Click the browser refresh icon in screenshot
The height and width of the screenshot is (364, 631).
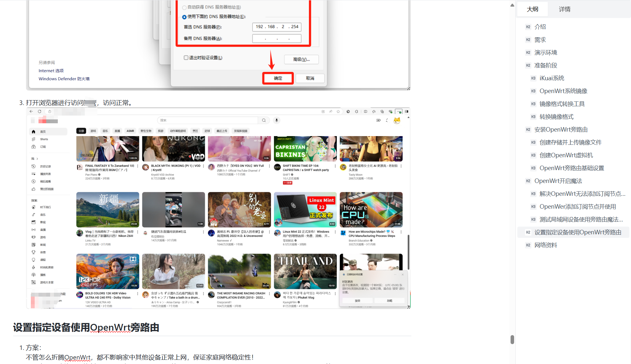coord(39,111)
